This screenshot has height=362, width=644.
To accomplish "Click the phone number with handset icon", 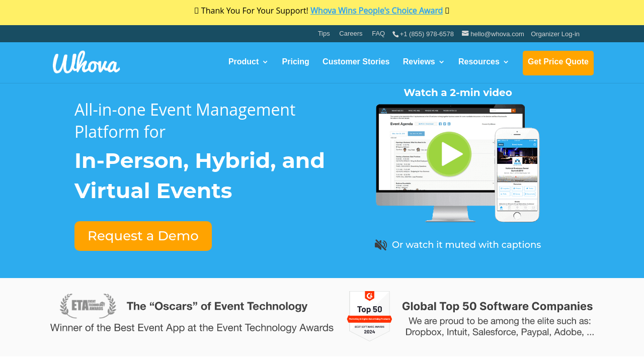I will tap(423, 34).
